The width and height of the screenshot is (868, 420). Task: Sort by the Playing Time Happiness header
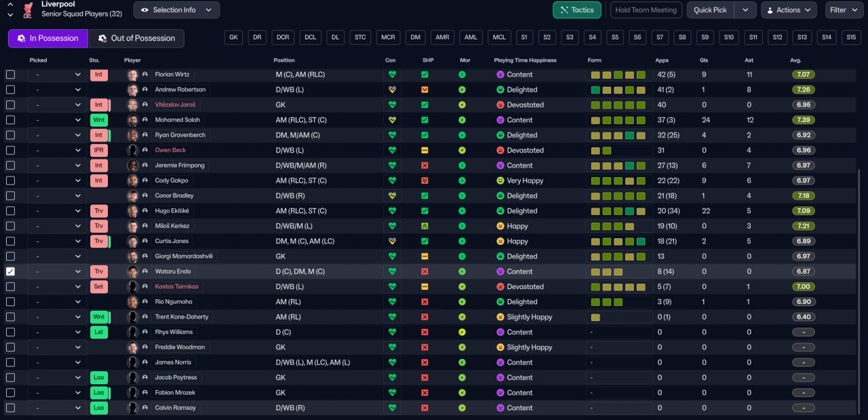(526, 60)
